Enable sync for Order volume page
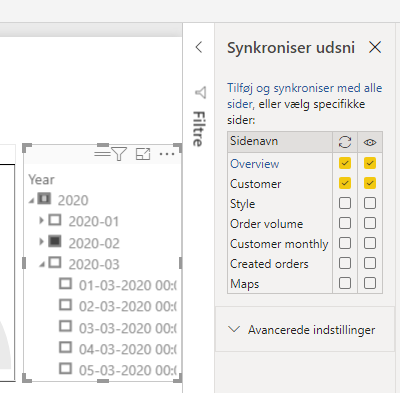400x393 pixels. pos(345,223)
